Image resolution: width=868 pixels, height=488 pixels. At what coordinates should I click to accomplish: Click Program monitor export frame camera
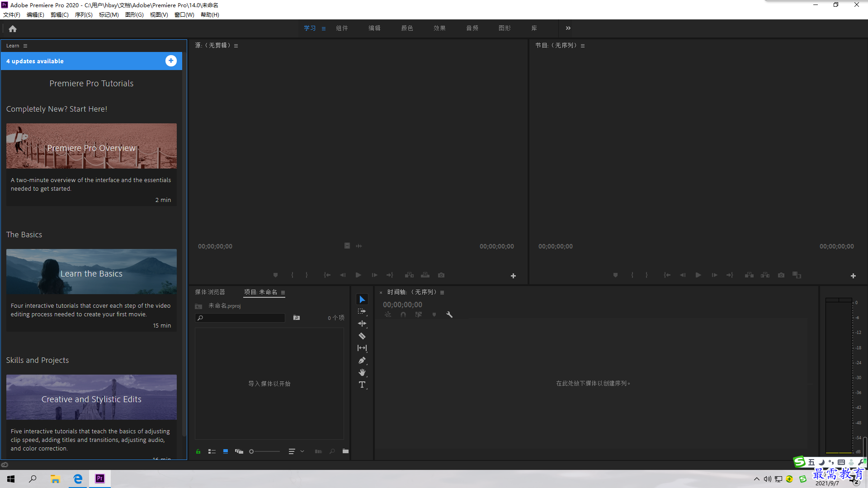[781, 275]
